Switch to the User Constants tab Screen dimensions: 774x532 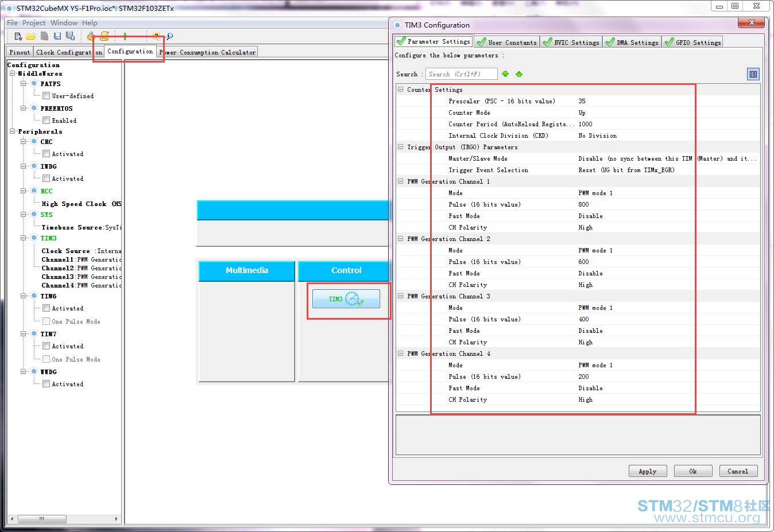507,42
